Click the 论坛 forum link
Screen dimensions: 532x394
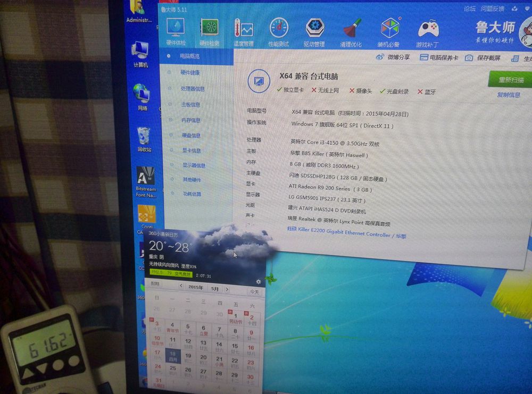click(x=470, y=9)
